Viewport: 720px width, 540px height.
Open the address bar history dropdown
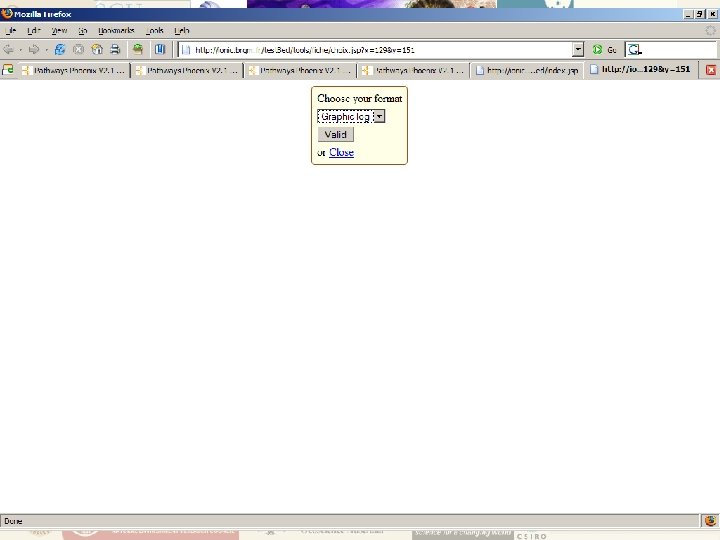pos(578,50)
